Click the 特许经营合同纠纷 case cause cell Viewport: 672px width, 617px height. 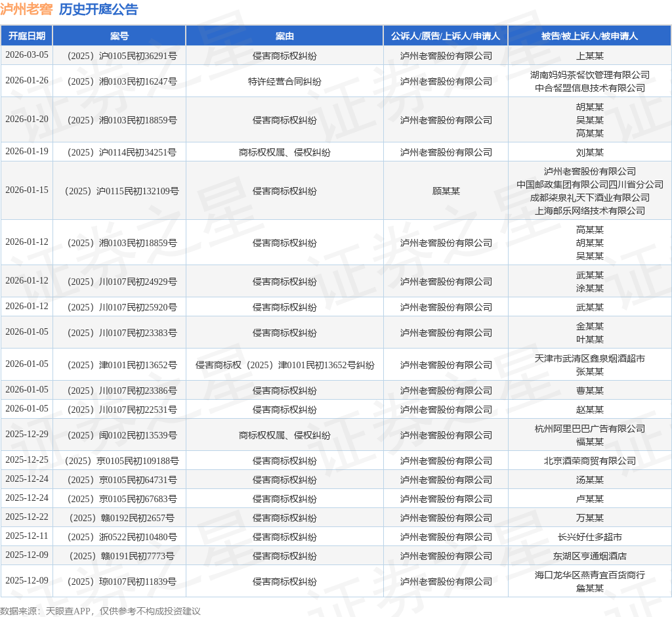coord(285,81)
